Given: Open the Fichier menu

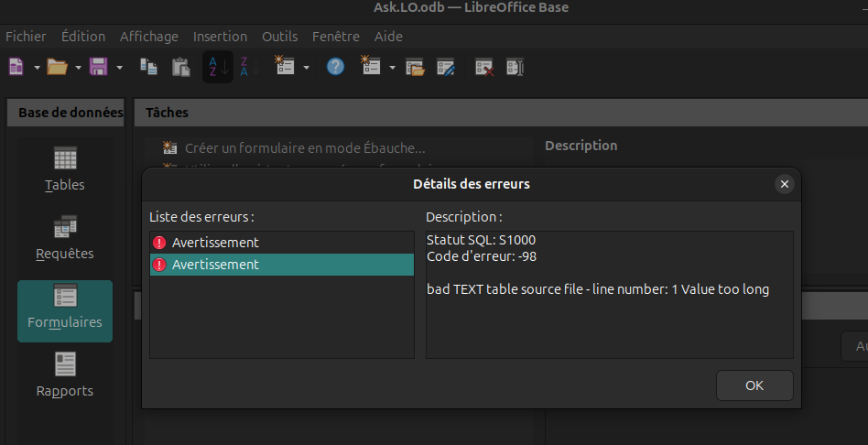Looking at the screenshot, I should (26, 37).
